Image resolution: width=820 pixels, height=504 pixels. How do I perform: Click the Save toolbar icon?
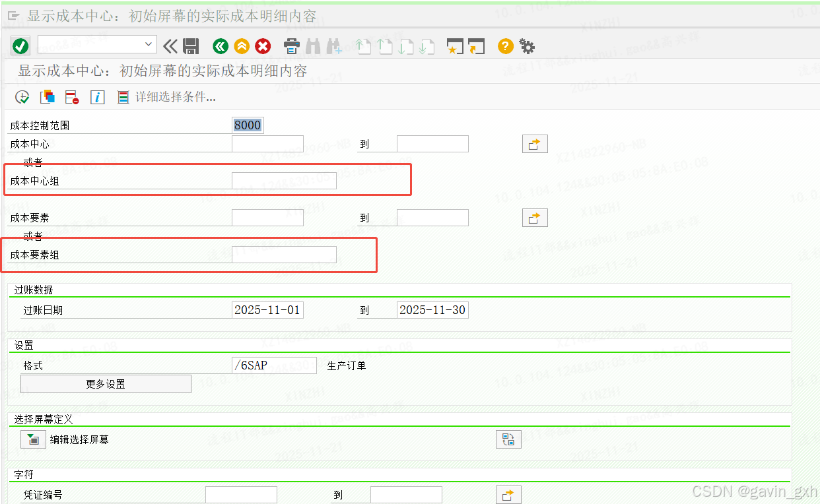click(x=190, y=46)
